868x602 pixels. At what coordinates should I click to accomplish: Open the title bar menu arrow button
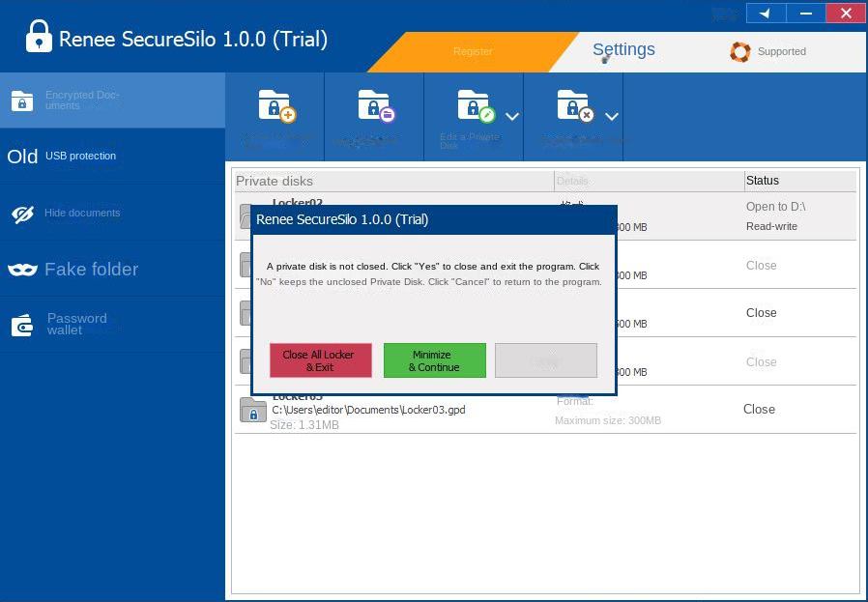tap(766, 13)
